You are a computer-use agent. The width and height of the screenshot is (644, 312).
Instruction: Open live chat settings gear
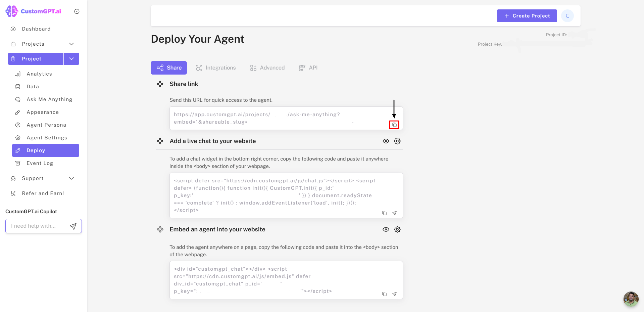tap(397, 141)
